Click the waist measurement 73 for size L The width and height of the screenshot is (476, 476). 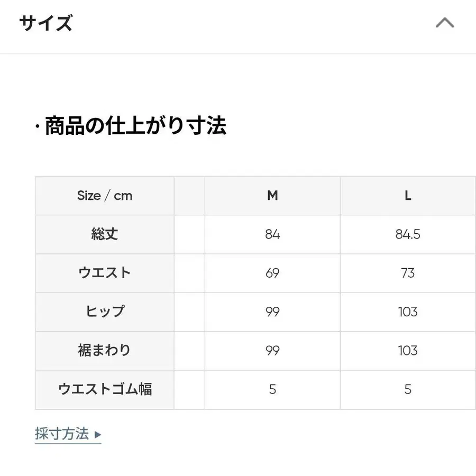pyautogui.click(x=407, y=273)
